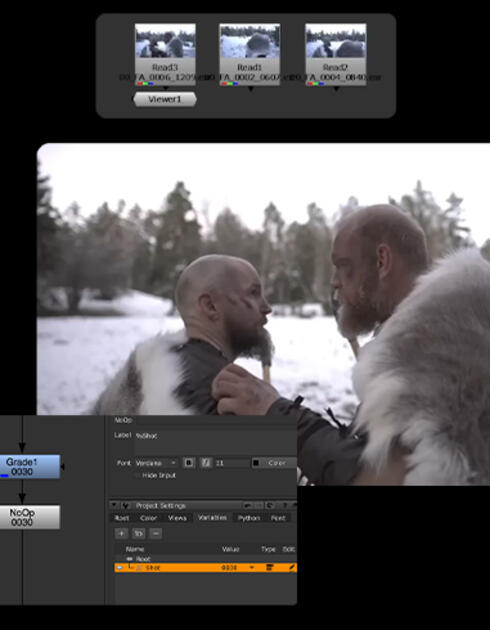Click the output arrow below Read1

coord(251,89)
